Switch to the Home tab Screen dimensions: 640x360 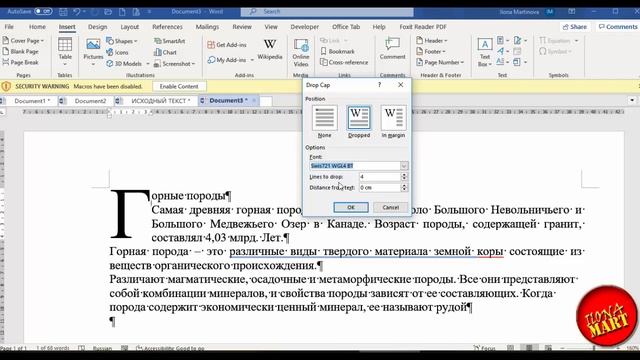[x=37, y=27]
